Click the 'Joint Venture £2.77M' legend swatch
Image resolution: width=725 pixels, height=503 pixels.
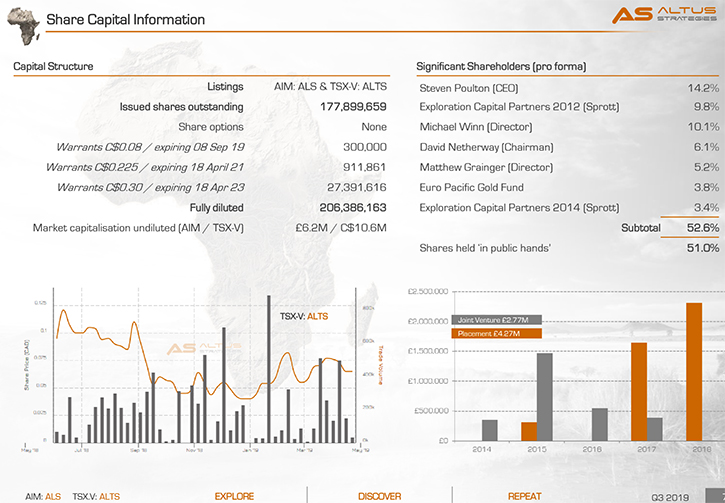[x=497, y=320]
